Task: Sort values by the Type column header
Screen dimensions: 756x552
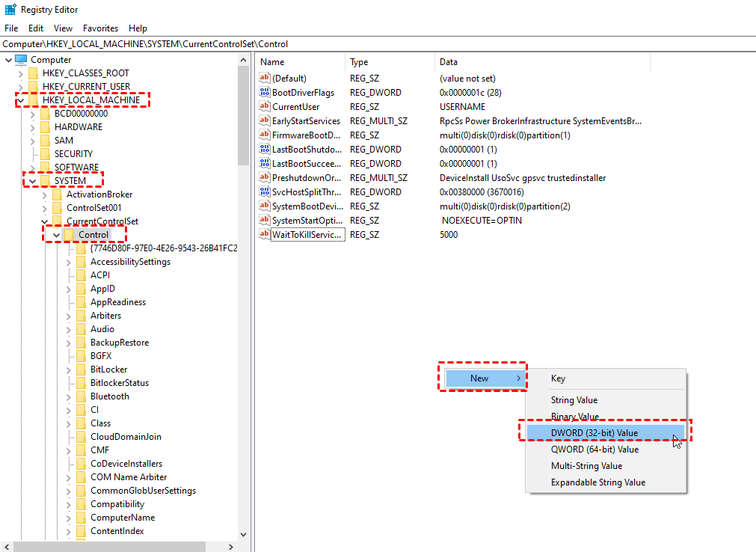Action: tap(390, 62)
